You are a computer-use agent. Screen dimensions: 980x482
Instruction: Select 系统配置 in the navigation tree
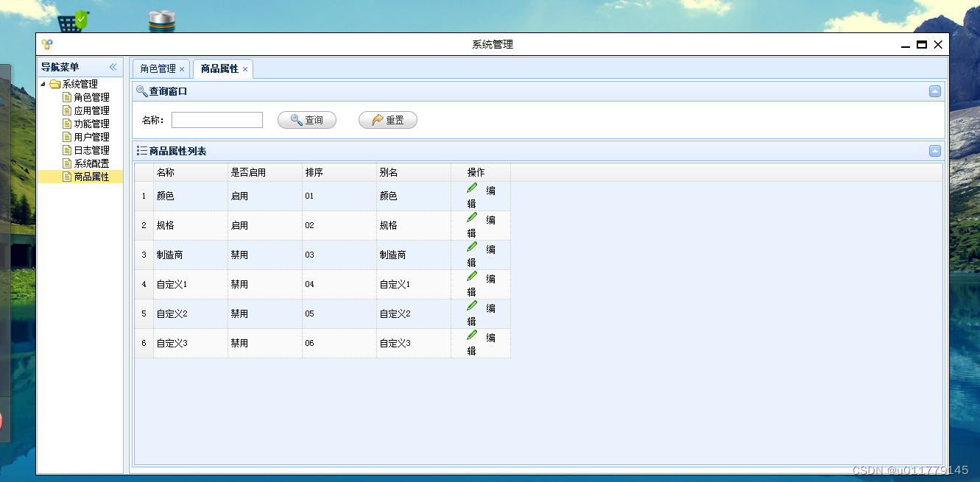point(91,163)
